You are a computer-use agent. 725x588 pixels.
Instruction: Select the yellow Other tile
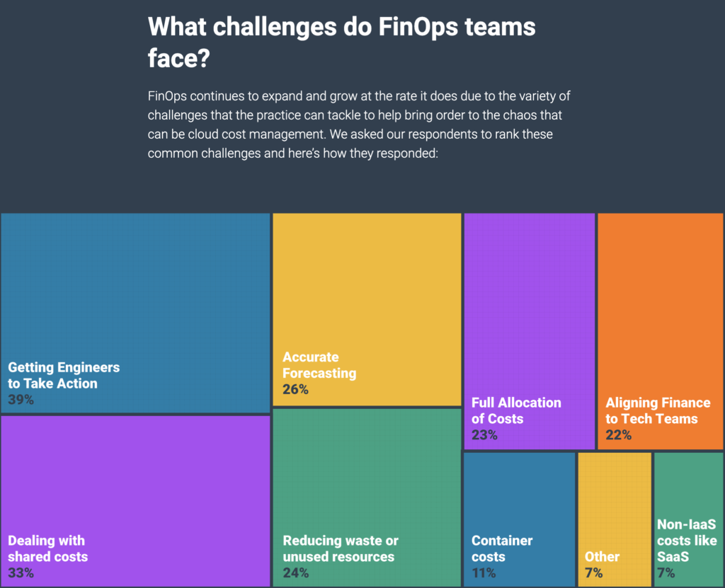(615, 519)
